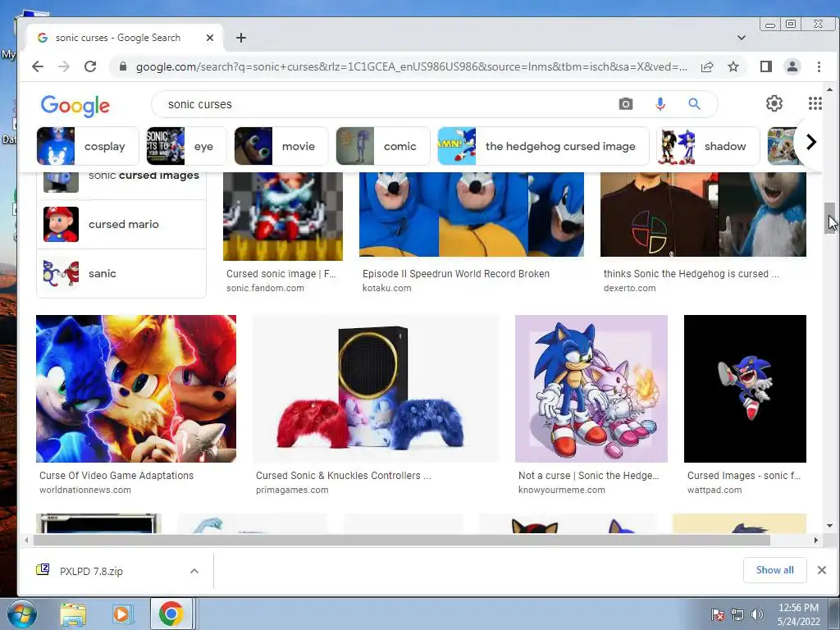Filter results by shadow chip
The image size is (840, 630).
(708, 146)
